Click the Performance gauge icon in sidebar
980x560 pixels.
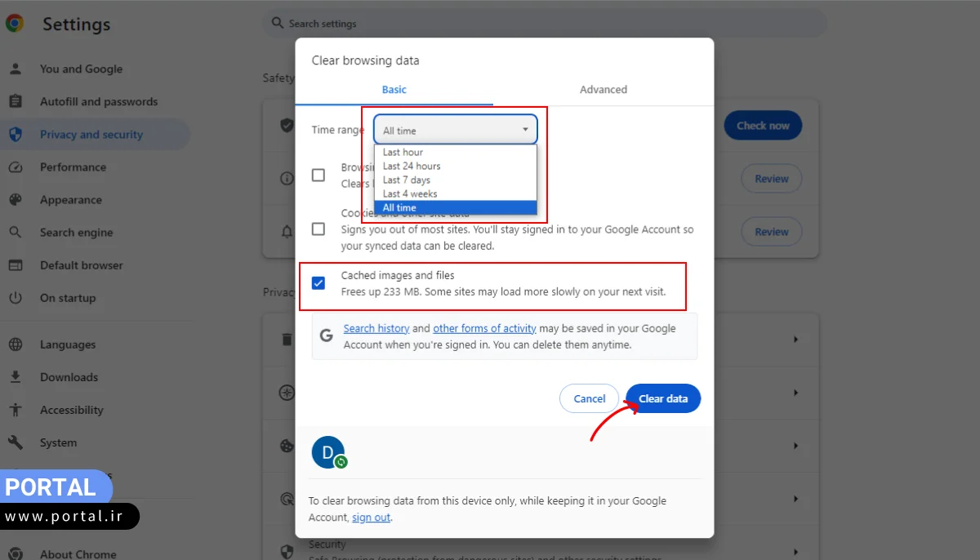[16, 167]
